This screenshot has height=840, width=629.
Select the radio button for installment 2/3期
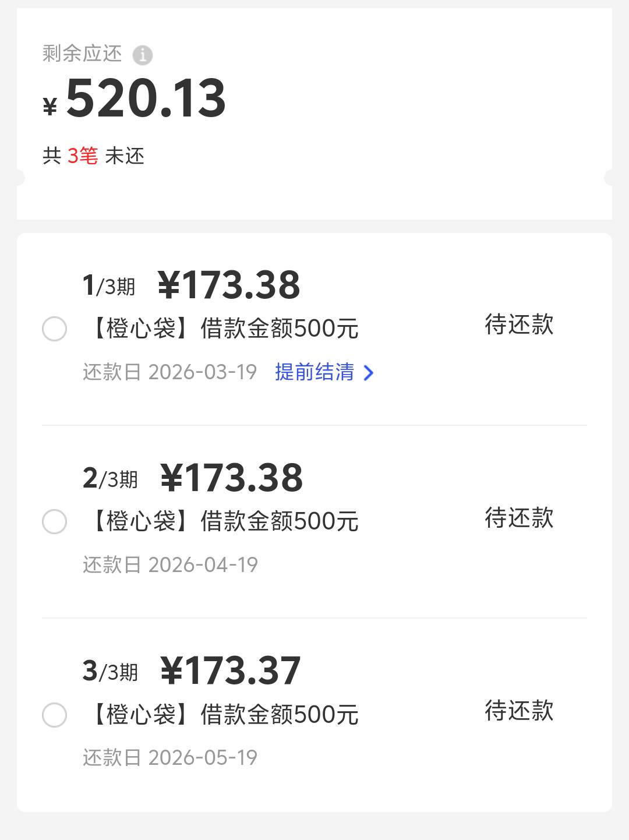click(x=55, y=522)
